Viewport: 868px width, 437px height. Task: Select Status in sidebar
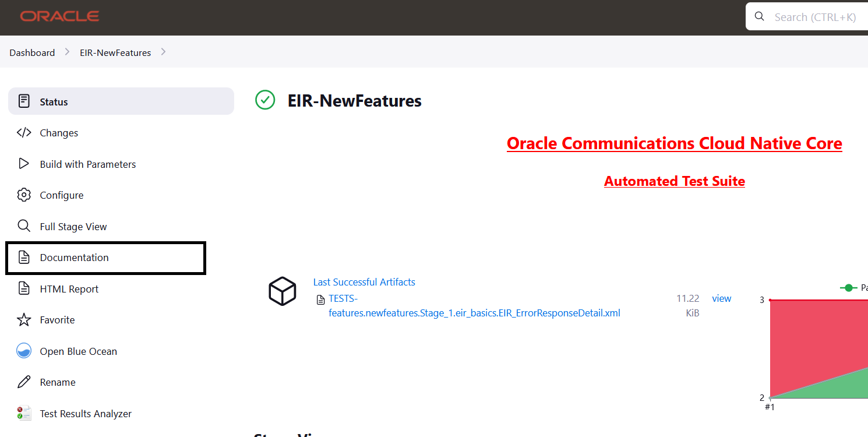pos(121,101)
